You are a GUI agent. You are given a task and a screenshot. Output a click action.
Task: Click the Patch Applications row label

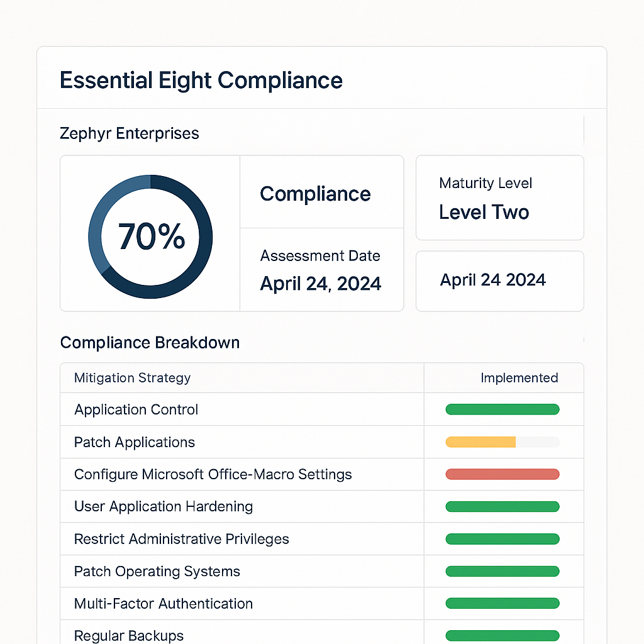(135, 442)
